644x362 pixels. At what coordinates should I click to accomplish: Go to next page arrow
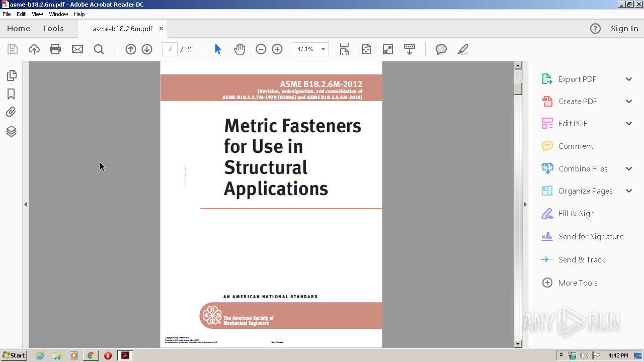[x=147, y=49]
